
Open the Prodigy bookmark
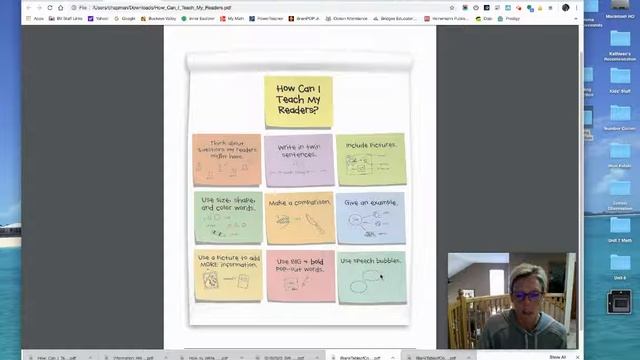point(509,19)
